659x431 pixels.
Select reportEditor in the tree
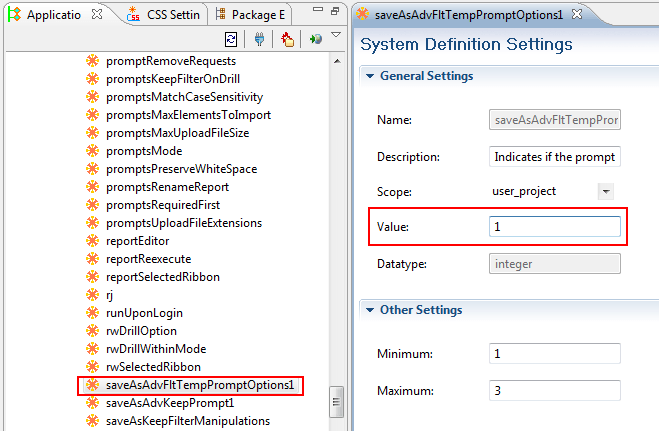(137, 241)
